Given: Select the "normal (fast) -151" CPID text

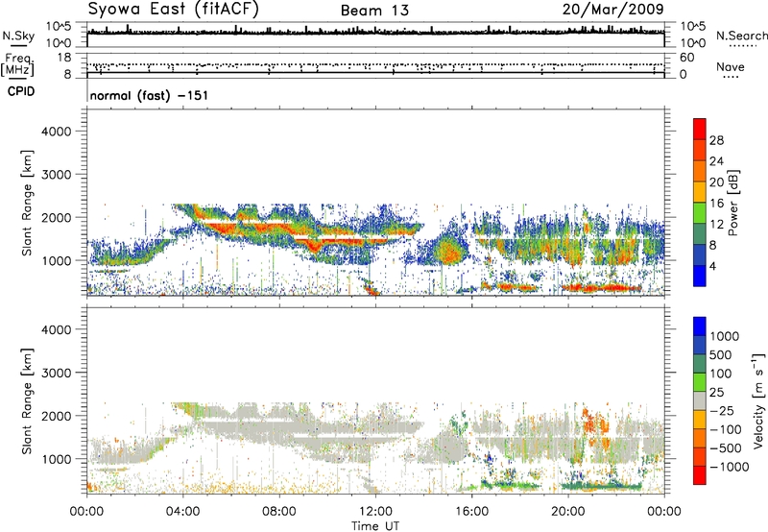Looking at the screenshot, I should [x=149, y=95].
